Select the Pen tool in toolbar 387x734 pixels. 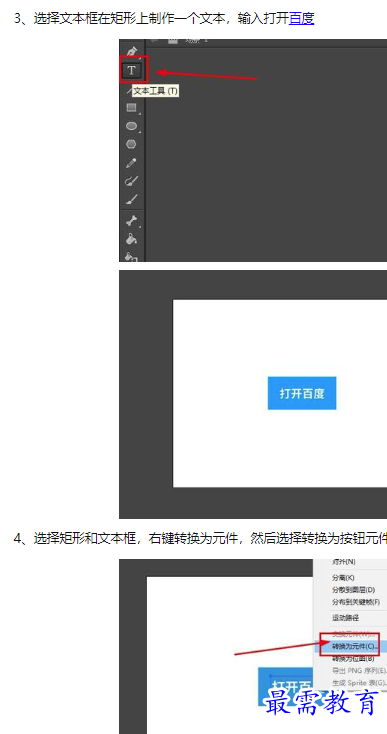tap(132, 51)
